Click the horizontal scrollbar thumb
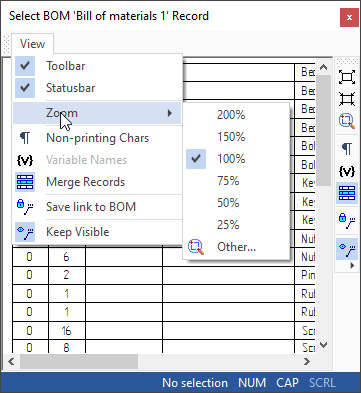The width and height of the screenshot is (361, 393). [79, 361]
